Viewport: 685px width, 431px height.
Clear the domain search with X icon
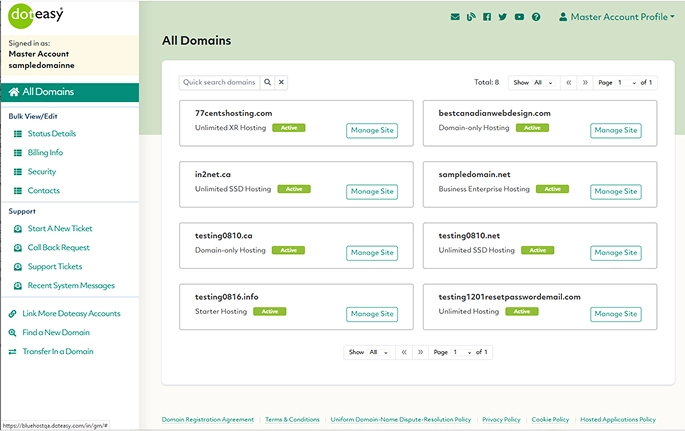(x=281, y=82)
